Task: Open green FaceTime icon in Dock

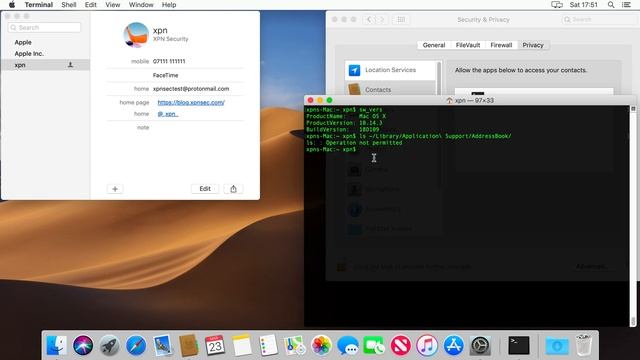Action: tap(374, 346)
